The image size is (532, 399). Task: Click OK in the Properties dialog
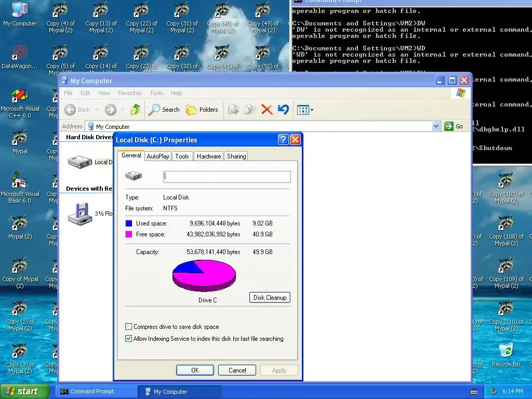(x=195, y=370)
